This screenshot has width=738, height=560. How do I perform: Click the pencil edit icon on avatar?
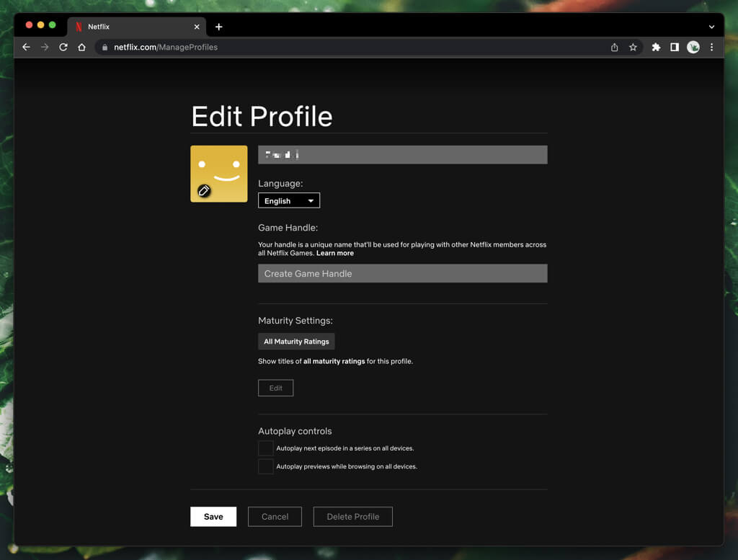pyautogui.click(x=204, y=190)
